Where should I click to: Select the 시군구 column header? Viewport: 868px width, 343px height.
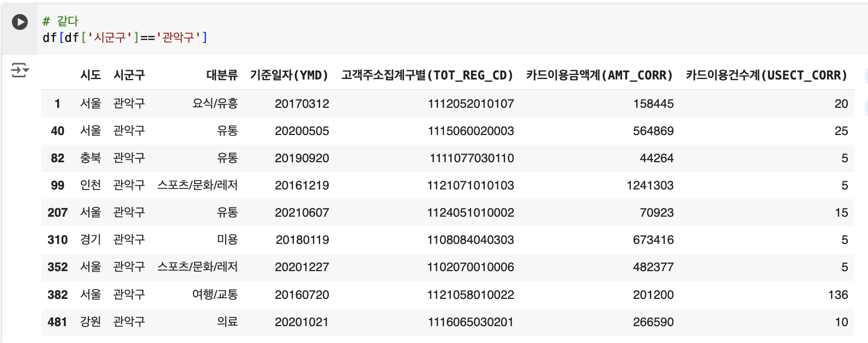[x=129, y=75]
